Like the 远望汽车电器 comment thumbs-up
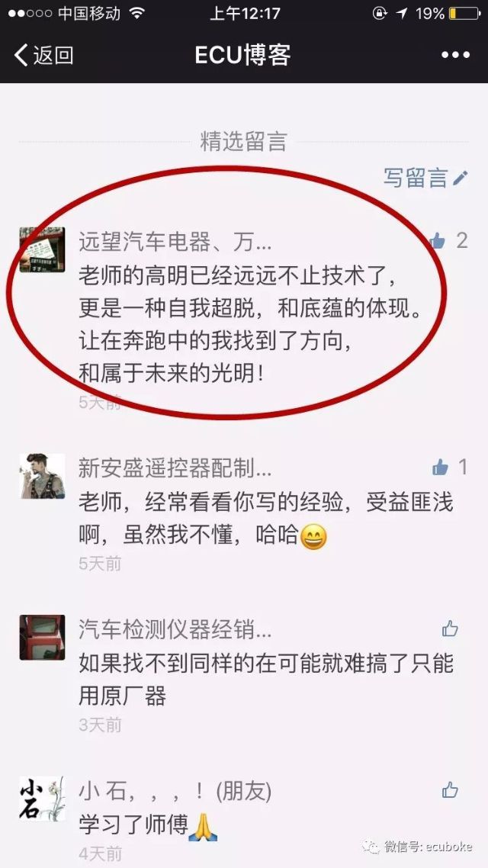The image size is (488, 868). tap(437, 241)
